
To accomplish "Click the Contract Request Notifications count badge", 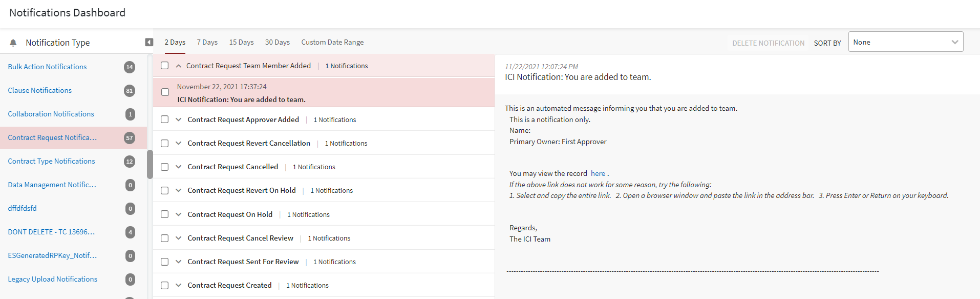I will click(x=130, y=138).
